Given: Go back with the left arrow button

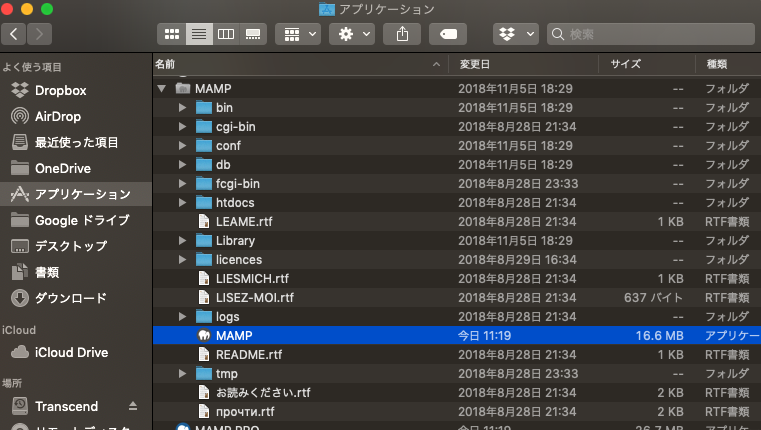Looking at the screenshot, I should click(x=14, y=34).
